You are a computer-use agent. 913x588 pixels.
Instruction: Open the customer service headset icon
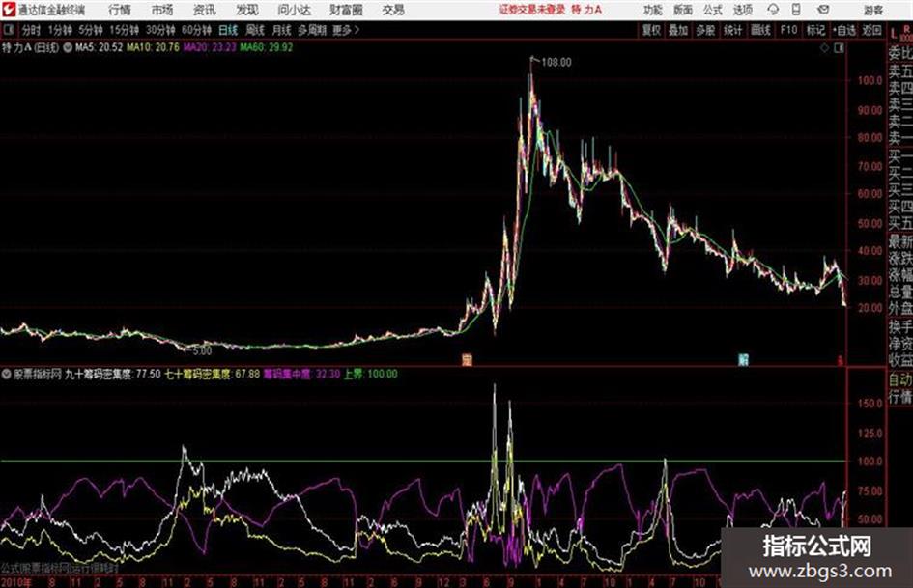[773, 10]
